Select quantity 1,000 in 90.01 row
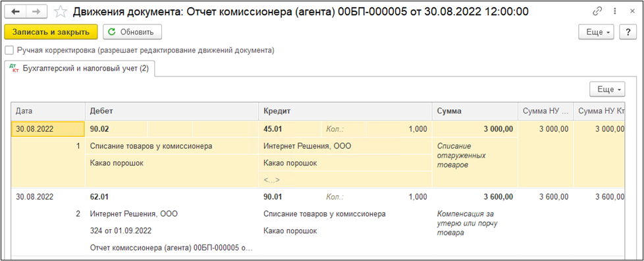The width and height of the screenshot is (644, 261). click(x=417, y=197)
